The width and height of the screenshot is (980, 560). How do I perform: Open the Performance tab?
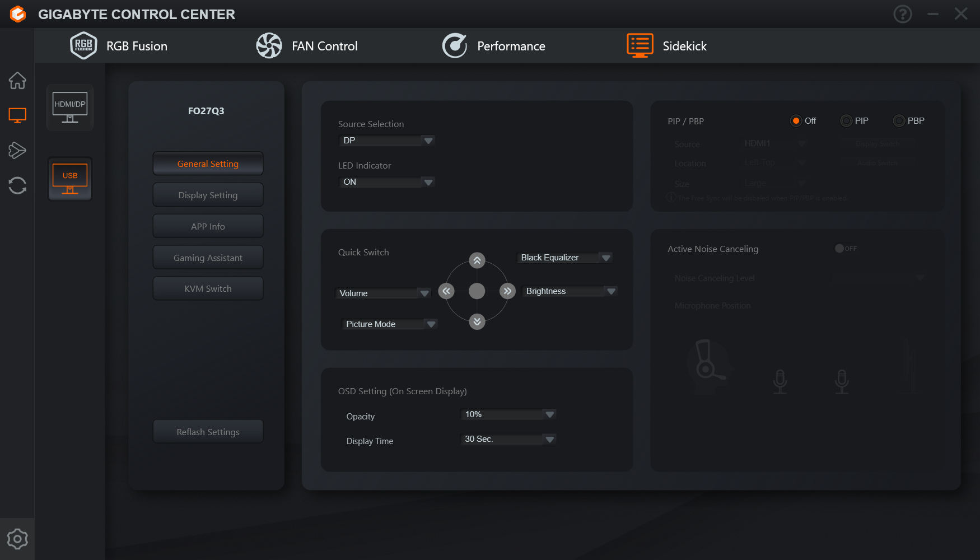(493, 46)
